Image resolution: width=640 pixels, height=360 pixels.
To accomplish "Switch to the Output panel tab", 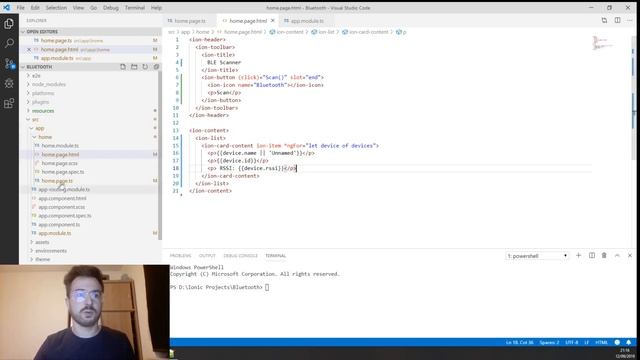I will pyautogui.click(x=207, y=256).
